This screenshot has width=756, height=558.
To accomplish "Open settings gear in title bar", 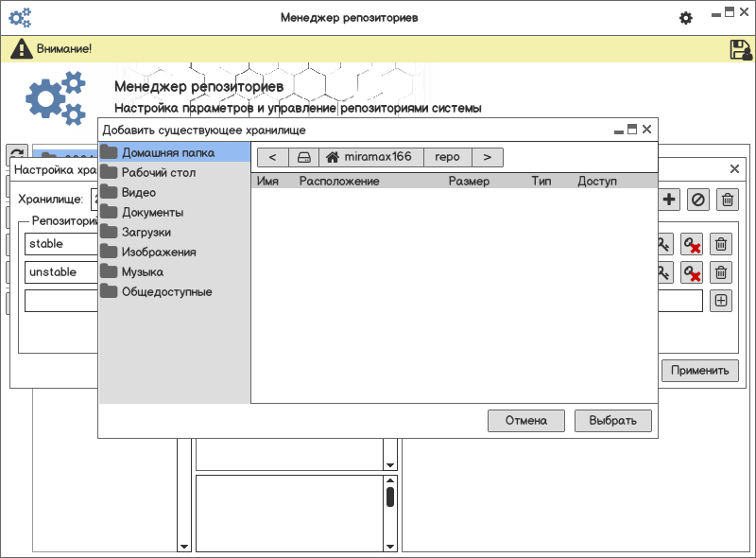I will 686,18.
